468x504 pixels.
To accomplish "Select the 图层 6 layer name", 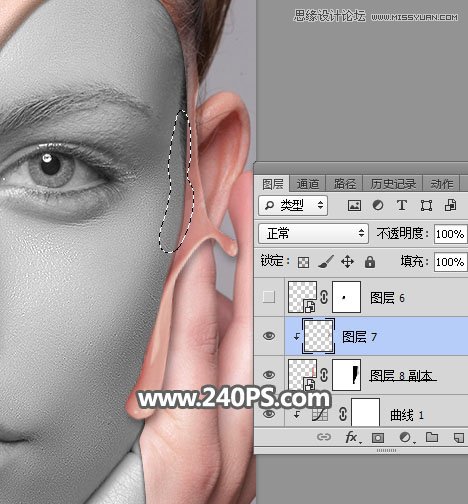I will point(387,298).
